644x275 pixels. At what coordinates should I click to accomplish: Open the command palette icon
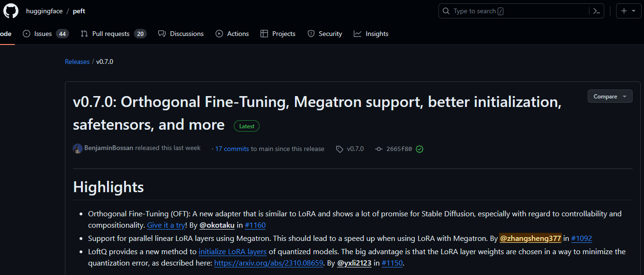pyautogui.click(x=597, y=11)
